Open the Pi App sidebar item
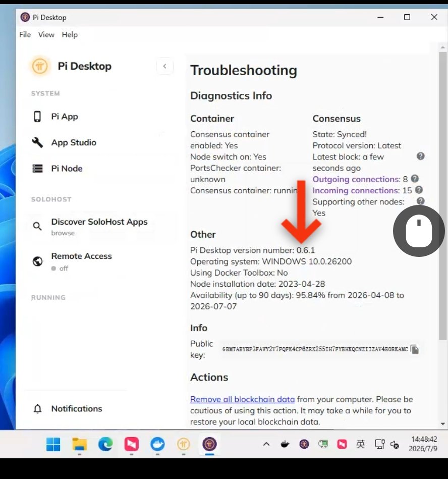448x479 pixels. [55, 117]
